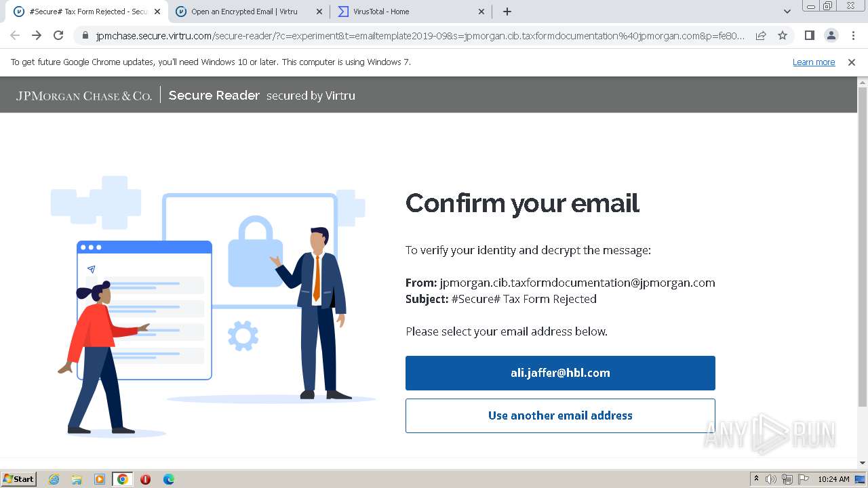Select the ali.jaffer@hbl.com email button
Screen dimensions: 868x488
[x=560, y=373]
